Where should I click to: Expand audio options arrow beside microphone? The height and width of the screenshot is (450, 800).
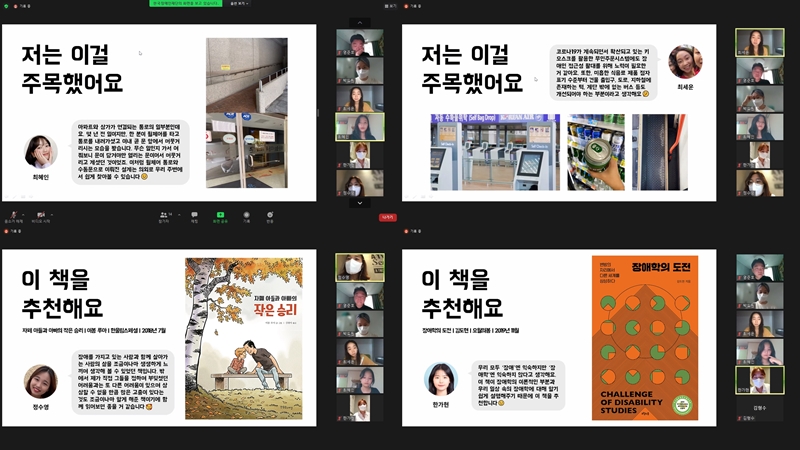pos(23,214)
